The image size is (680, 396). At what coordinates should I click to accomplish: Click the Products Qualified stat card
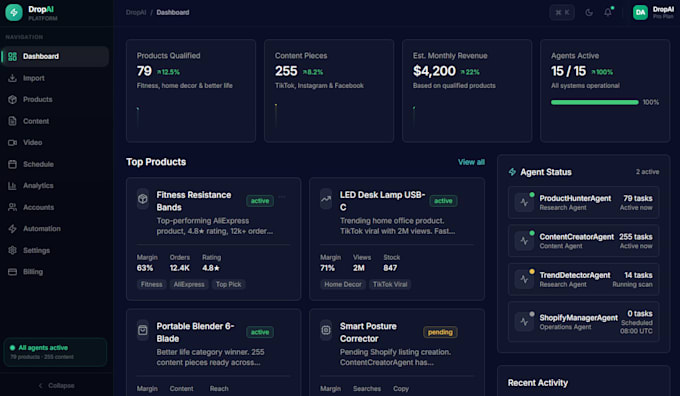pyautogui.click(x=191, y=91)
